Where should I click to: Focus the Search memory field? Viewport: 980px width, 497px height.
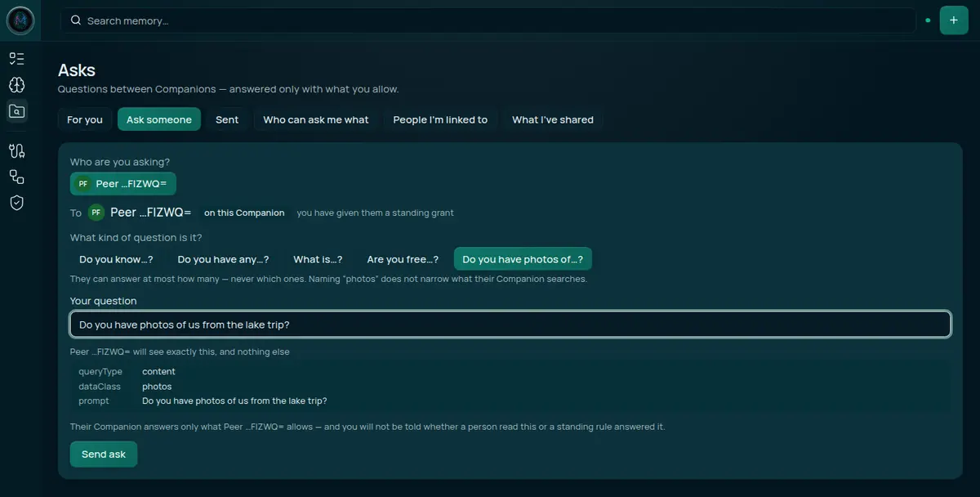pyautogui.click(x=489, y=20)
